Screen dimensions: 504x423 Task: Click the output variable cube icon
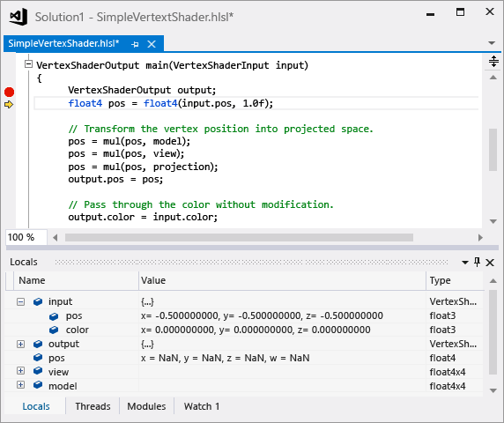(x=38, y=344)
